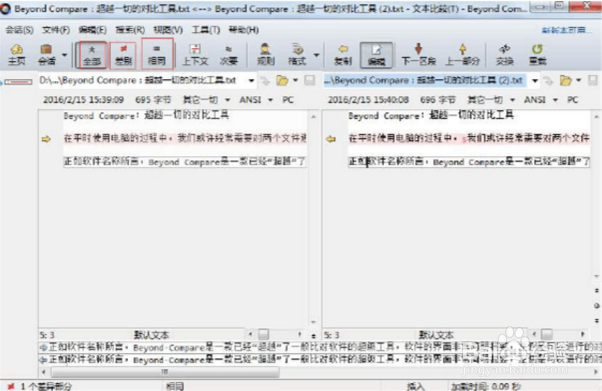Click the right pane 默认文本 label
The image size is (602, 391).
[436, 335]
